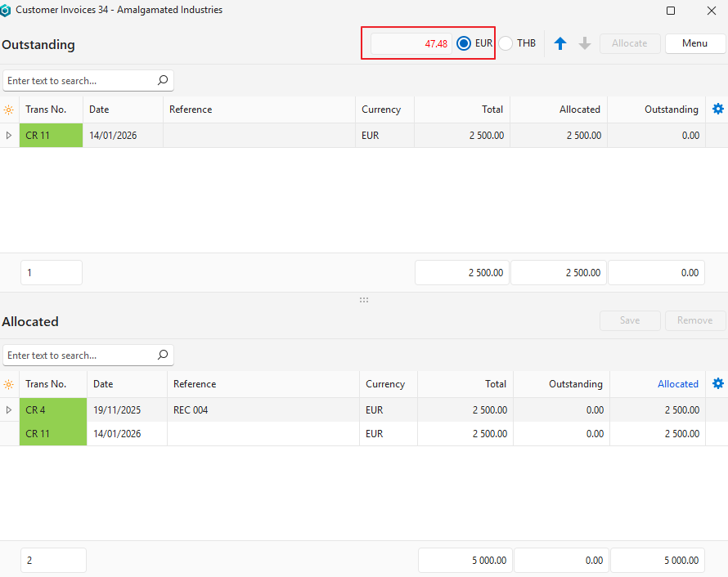This screenshot has height=577, width=728.
Task: Open Outstanding grid column settings gear
Action: pos(718,109)
